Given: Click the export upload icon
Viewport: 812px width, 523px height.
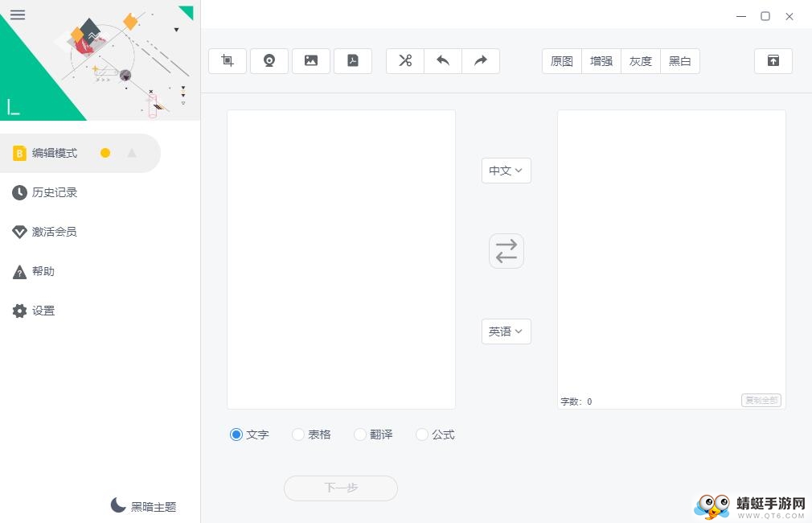Looking at the screenshot, I should click(773, 60).
